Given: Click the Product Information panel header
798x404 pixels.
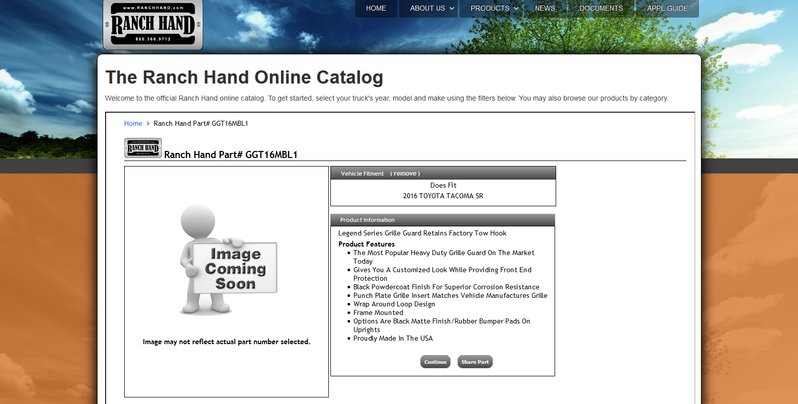Looking at the screenshot, I should (x=442, y=220).
